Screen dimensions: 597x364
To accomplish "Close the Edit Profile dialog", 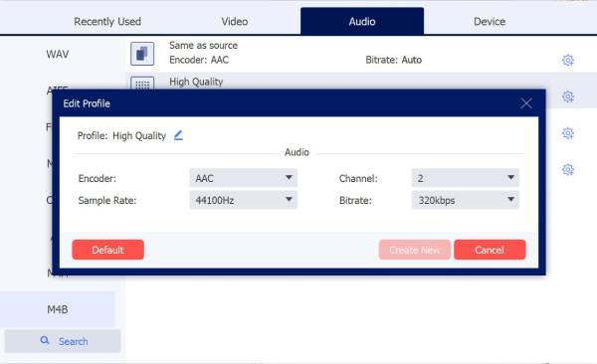I will pos(525,103).
